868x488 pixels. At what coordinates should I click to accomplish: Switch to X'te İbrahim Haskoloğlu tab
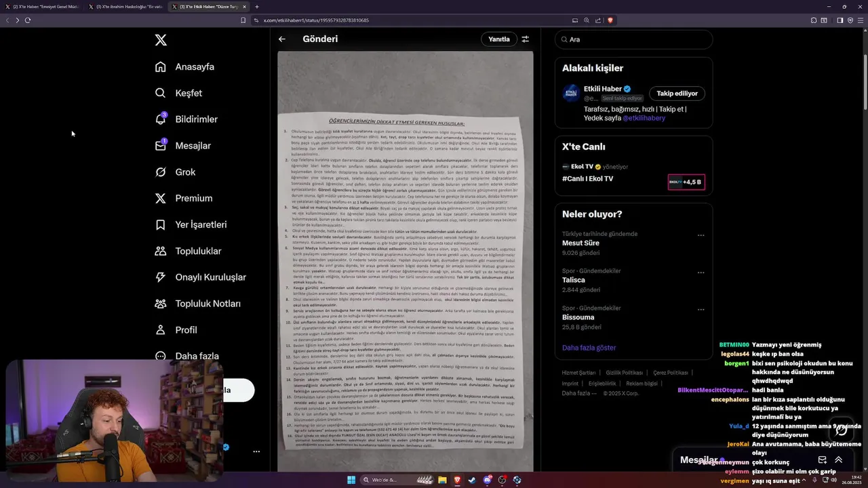click(x=125, y=7)
